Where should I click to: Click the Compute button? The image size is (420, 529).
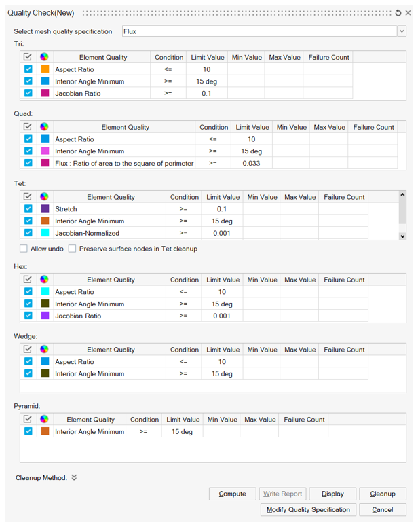pos(232,494)
